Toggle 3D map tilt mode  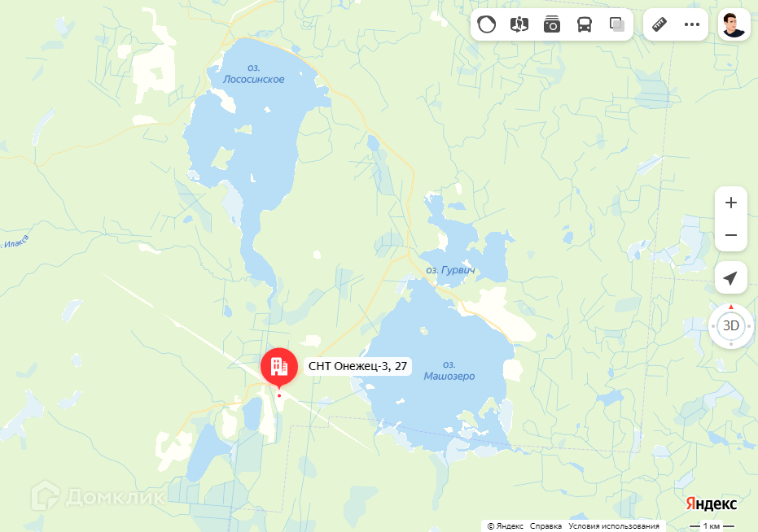pyautogui.click(x=731, y=325)
